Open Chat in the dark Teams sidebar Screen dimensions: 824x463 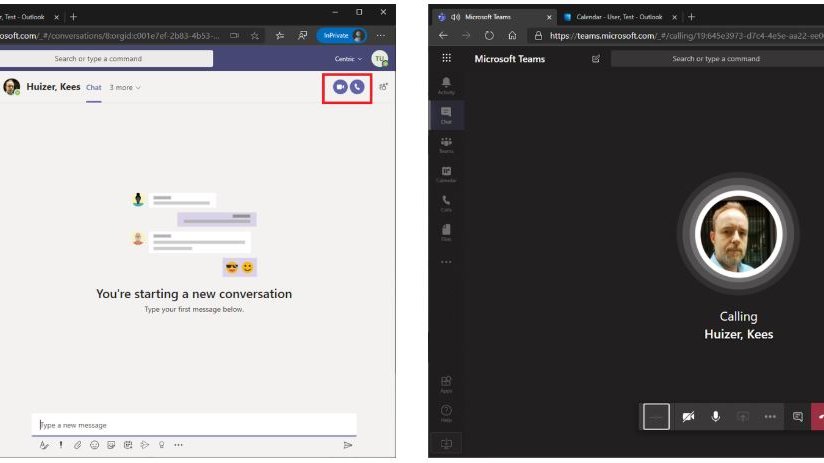[446, 115]
